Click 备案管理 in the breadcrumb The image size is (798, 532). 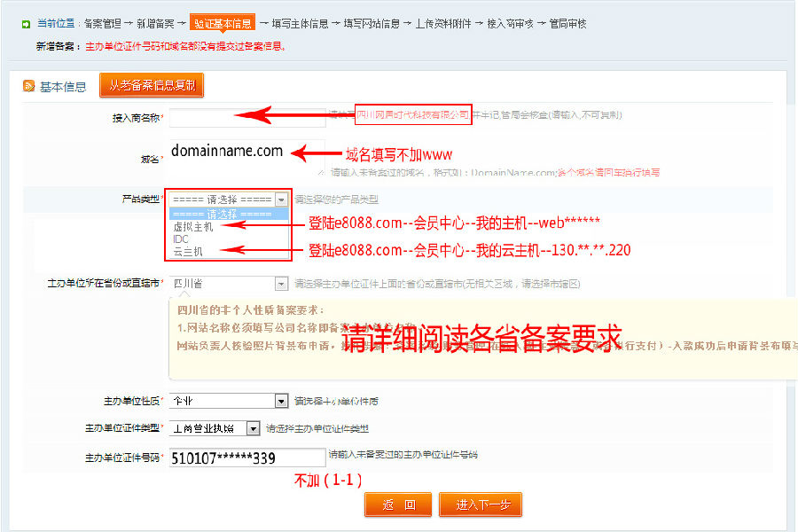tap(102, 24)
